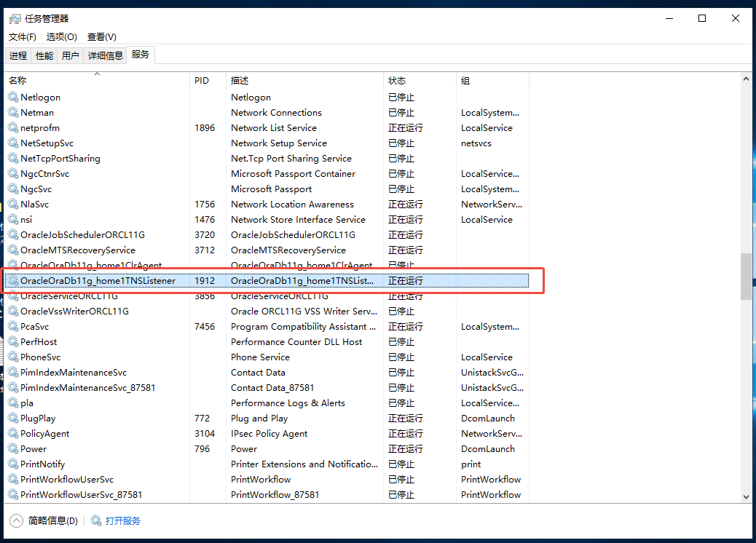Sort services by 名称 column header
This screenshot has width=756, height=543.
pos(98,81)
